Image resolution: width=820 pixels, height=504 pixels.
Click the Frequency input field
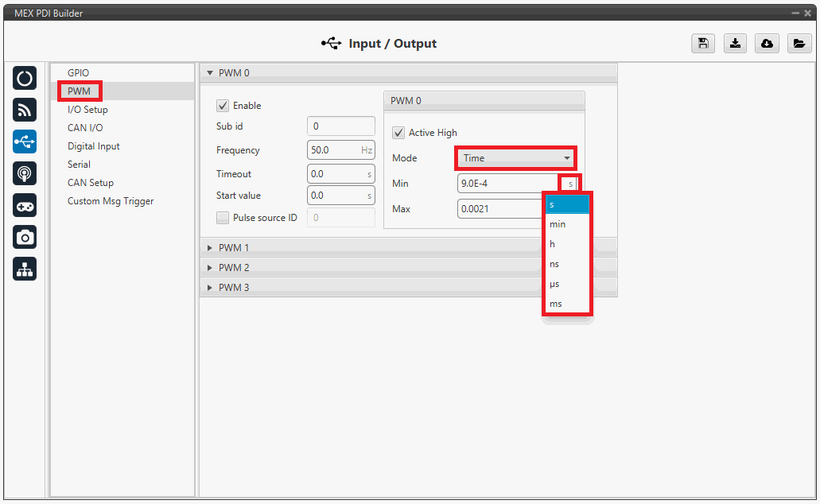[x=332, y=150]
